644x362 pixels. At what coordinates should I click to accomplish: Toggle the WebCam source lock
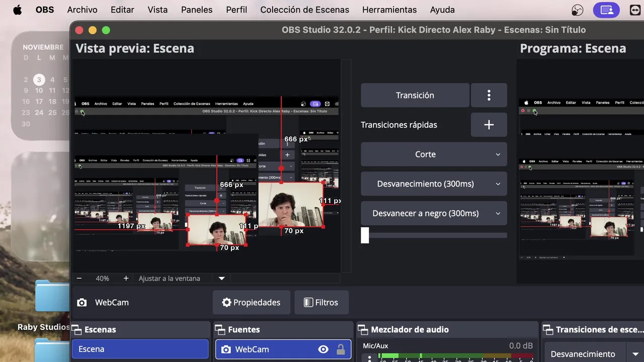point(341,349)
